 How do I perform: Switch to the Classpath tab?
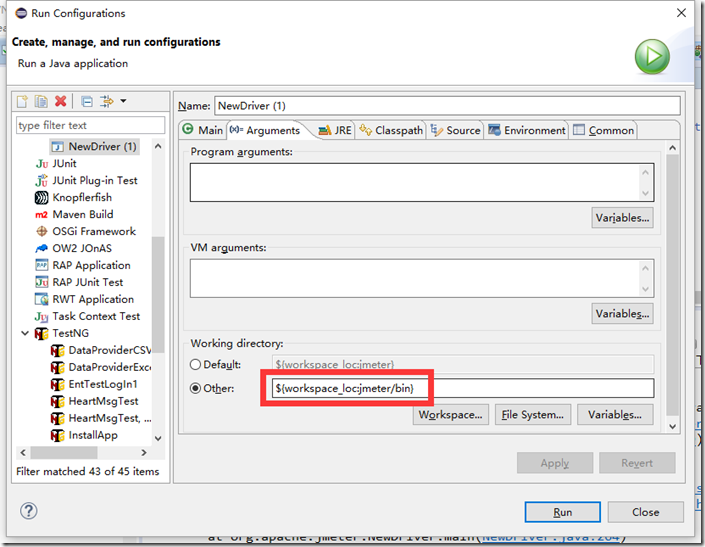tap(391, 130)
